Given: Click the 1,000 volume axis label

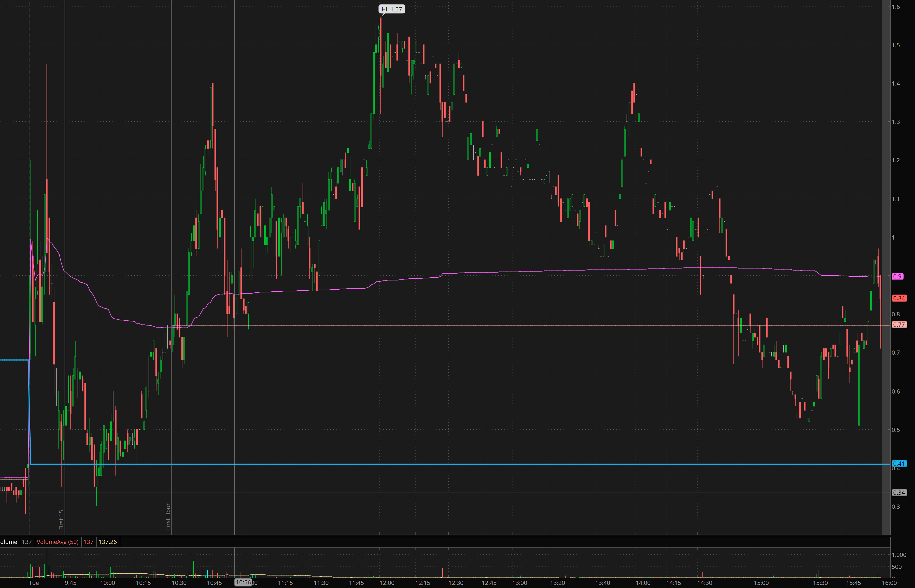Looking at the screenshot, I should [x=899, y=555].
